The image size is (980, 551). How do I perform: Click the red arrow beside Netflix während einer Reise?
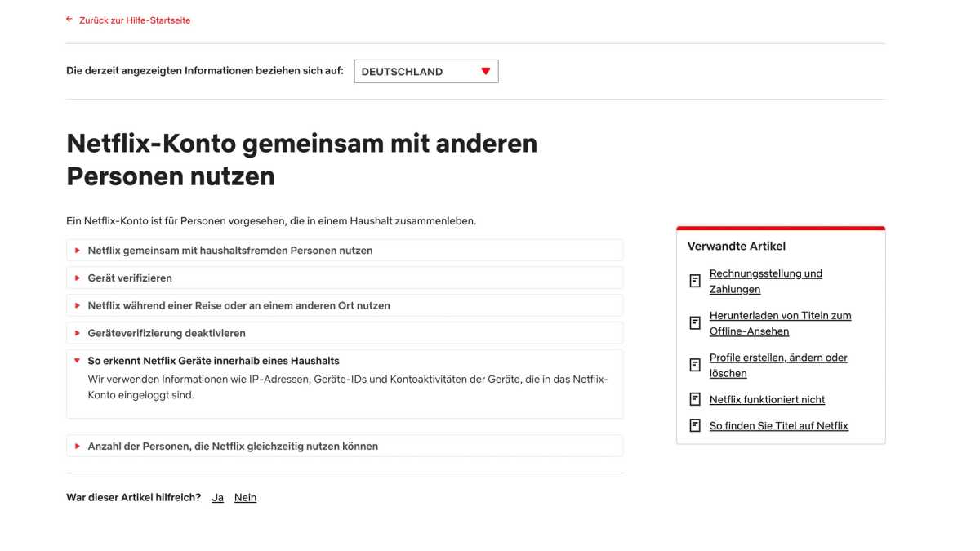[x=78, y=306]
